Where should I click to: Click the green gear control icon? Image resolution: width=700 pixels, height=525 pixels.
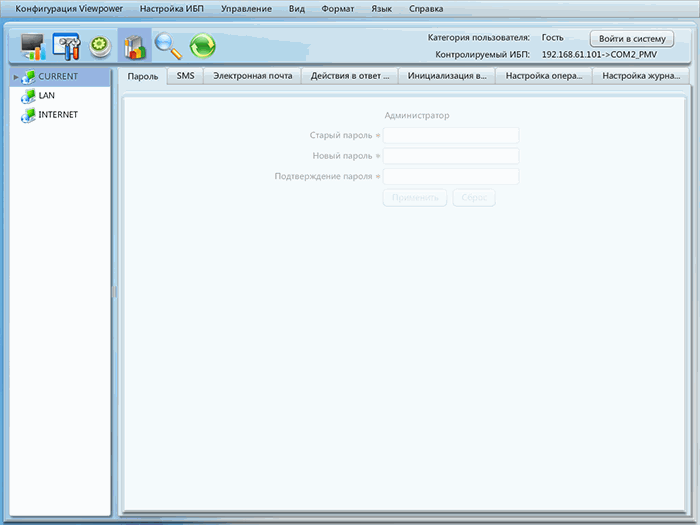tap(100, 46)
